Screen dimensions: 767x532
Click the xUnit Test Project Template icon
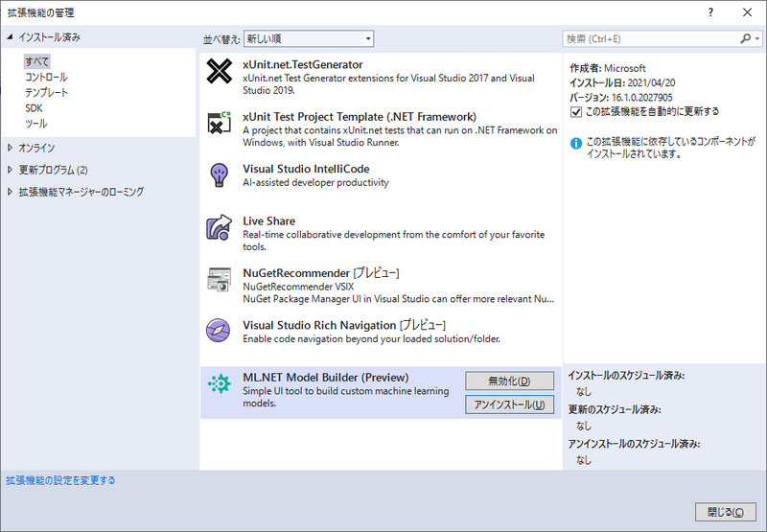pos(220,123)
